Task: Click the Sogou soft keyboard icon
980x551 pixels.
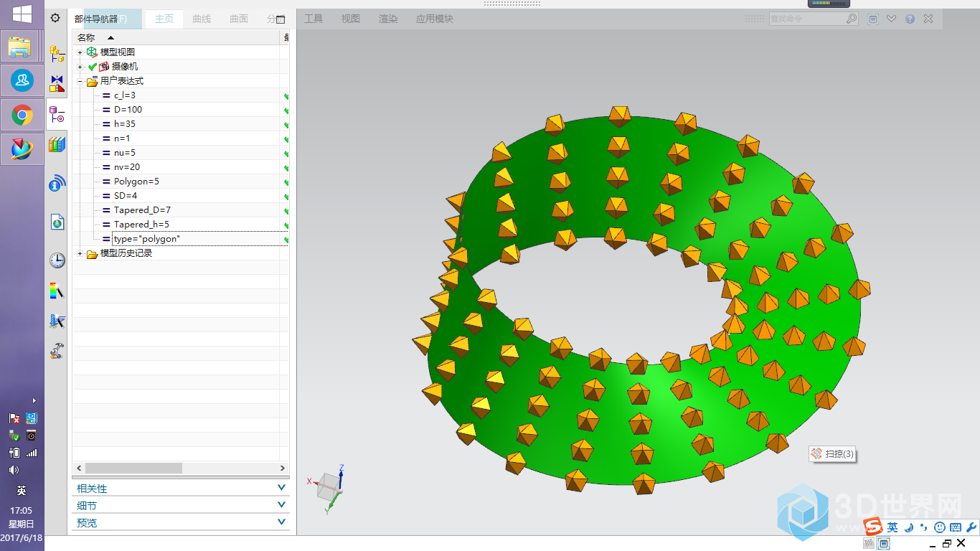Action: click(956, 527)
